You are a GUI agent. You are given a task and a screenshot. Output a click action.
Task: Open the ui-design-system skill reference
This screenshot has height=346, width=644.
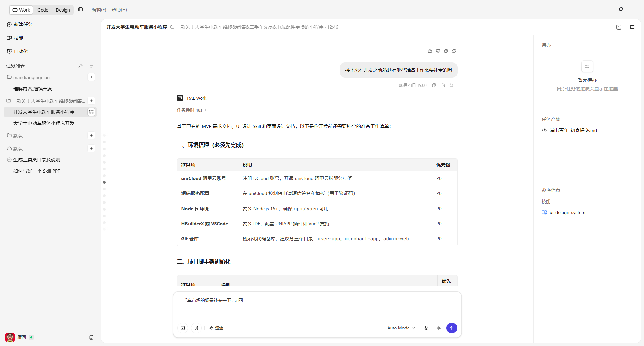click(563, 212)
